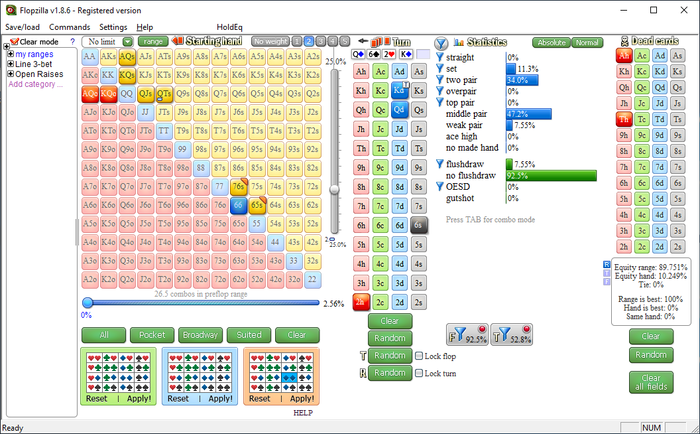Click Apply! in the green suit selector
The width and height of the screenshot is (700, 434).
point(139,398)
